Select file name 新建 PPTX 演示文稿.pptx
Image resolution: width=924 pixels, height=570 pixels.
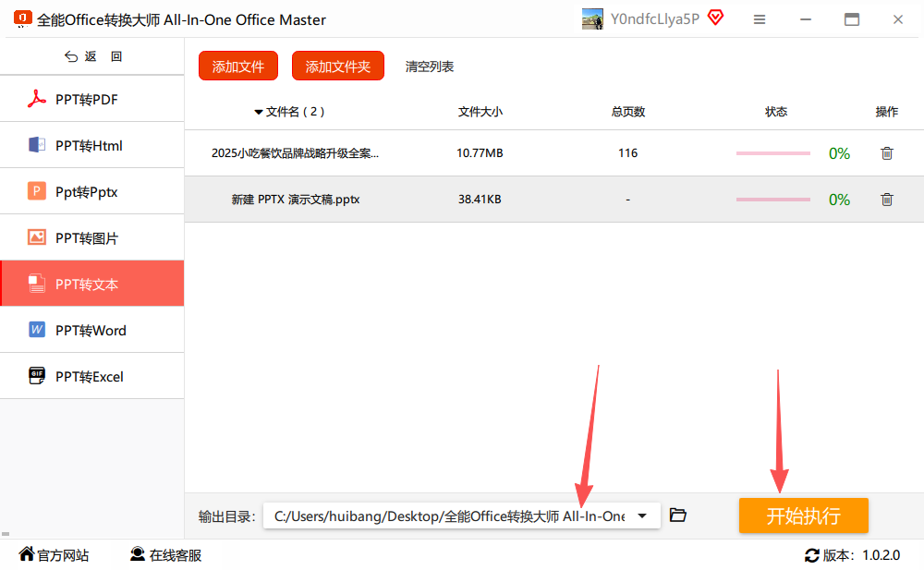[x=296, y=200]
